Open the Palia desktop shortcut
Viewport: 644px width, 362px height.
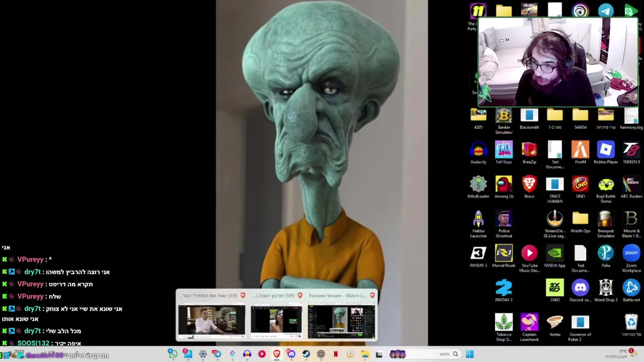[x=606, y=256]
